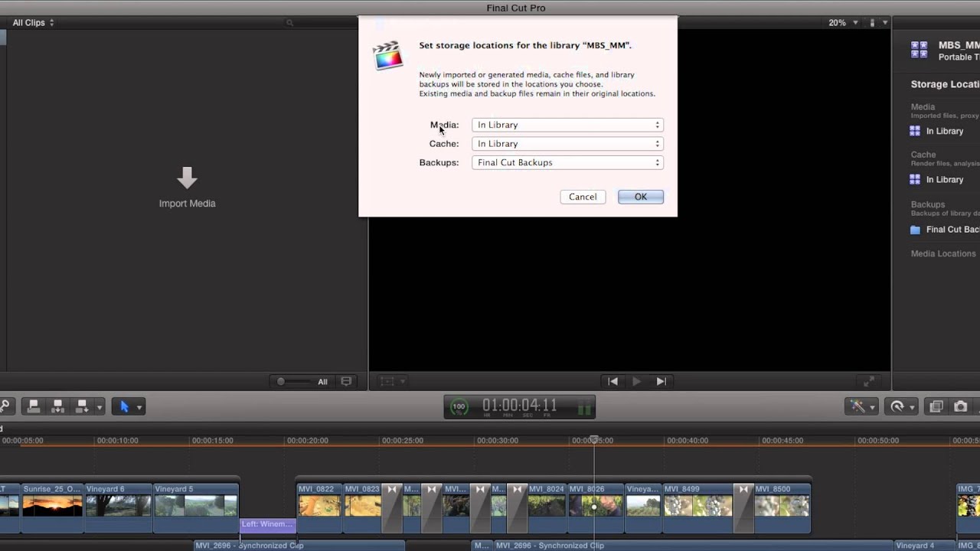Open the keyword editor key icon

[4, 406]
